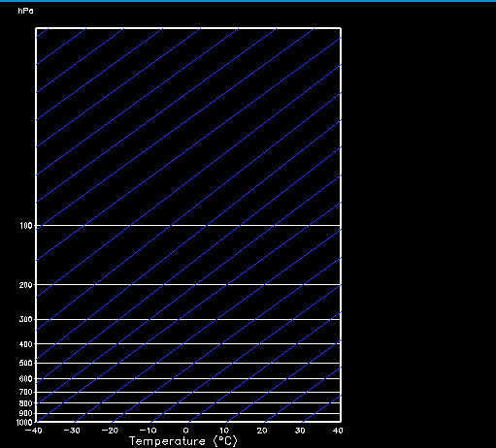The width and height of the screenshot is (496, 448).
Task: Click the 30 temperature tick label
Action: click(300, 431)
